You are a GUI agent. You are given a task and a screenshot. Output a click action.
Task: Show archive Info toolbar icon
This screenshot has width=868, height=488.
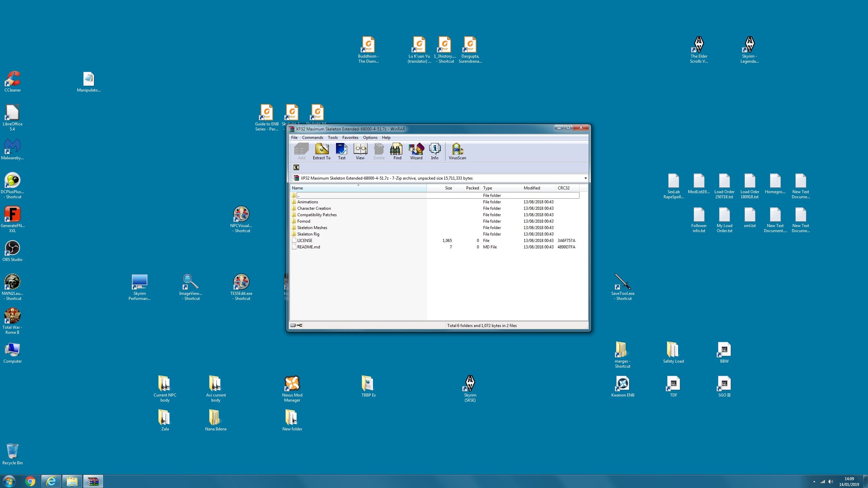point(434,151)
